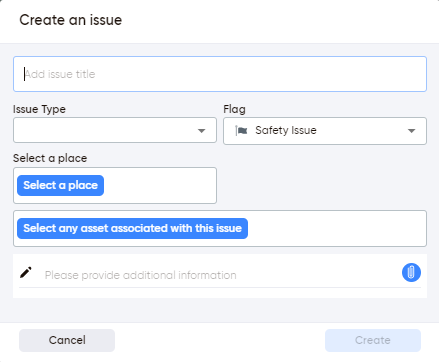Expand the Flag dropdown arrow
The width and height of the screenshot is (439, 362).
[x=412, y=131]
